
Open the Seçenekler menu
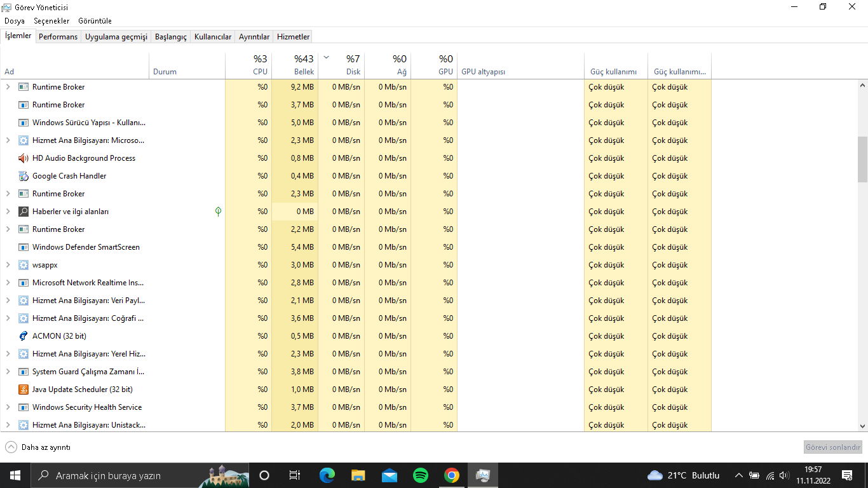coord(52,21)
